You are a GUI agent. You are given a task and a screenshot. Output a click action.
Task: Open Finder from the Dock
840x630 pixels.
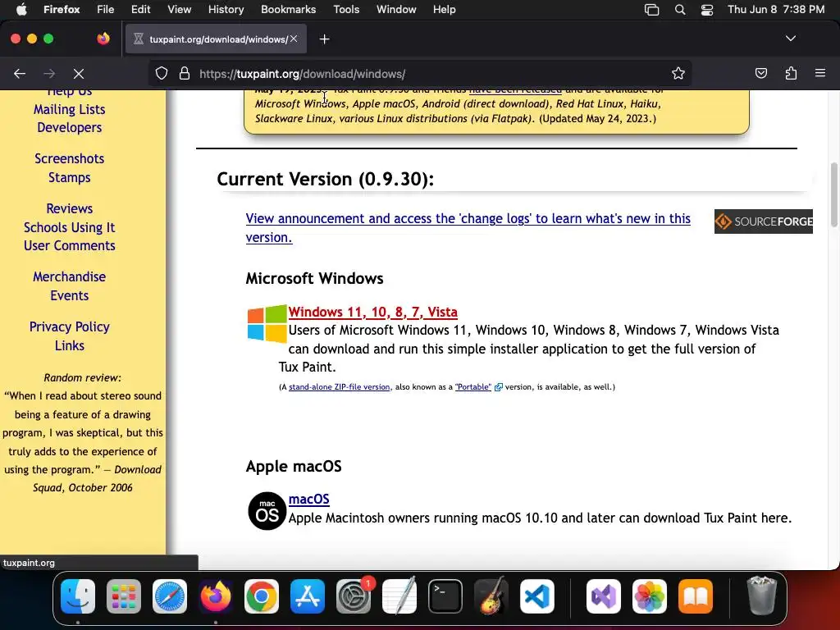[78, 596]
